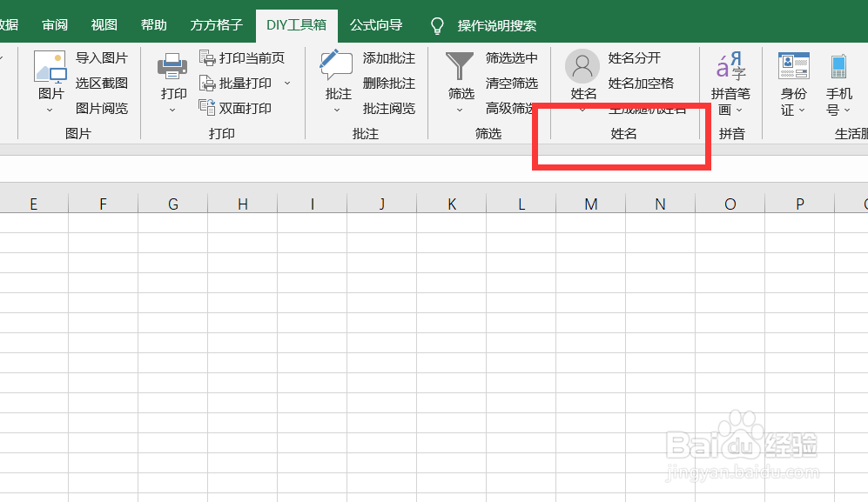Select column M header

tap(590, 204)
